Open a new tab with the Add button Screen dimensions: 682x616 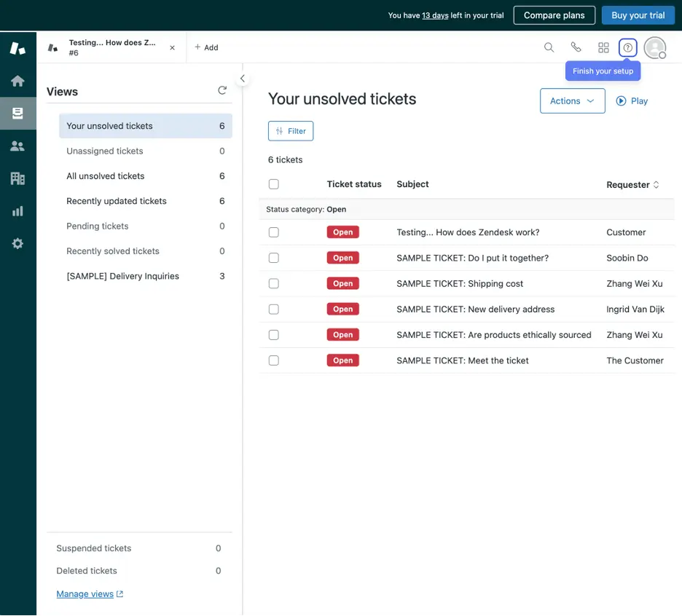point(206,47)
